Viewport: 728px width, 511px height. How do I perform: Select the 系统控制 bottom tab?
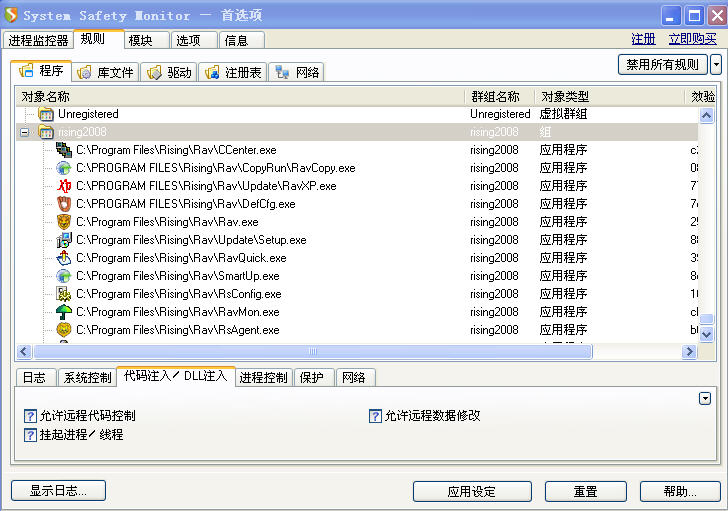click(x=87, y=377)
